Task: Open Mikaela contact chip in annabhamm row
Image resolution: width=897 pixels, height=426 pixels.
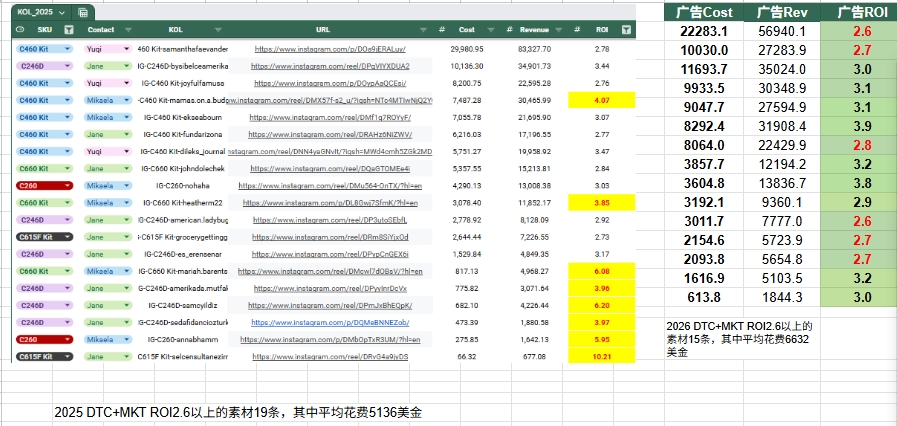Action: 108,339
